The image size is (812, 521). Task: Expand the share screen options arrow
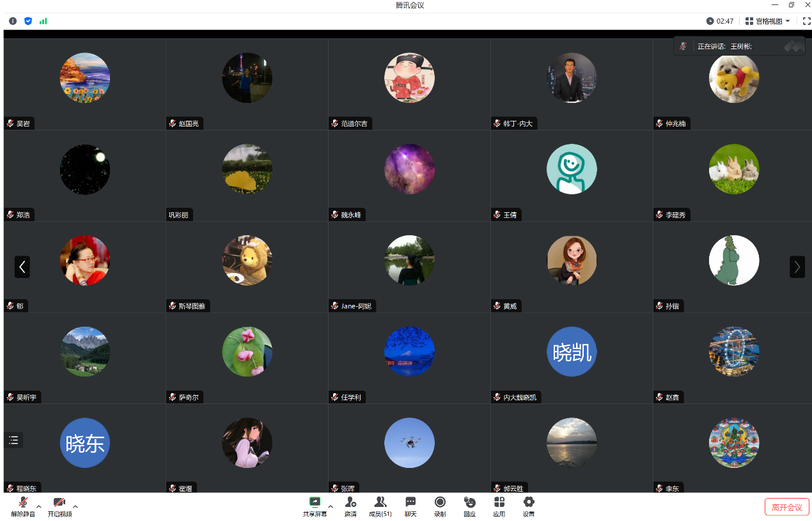[331, 506]
